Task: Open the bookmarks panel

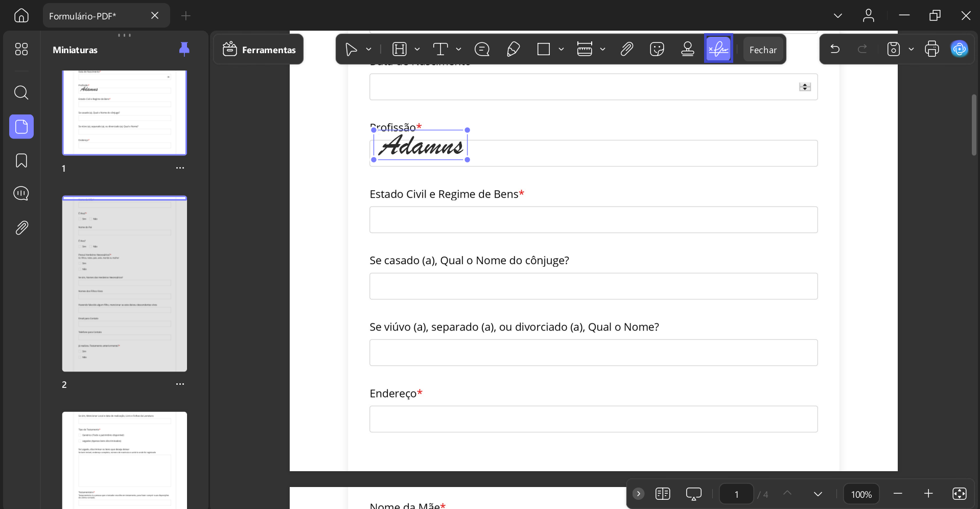Action: tap(21, 160)
